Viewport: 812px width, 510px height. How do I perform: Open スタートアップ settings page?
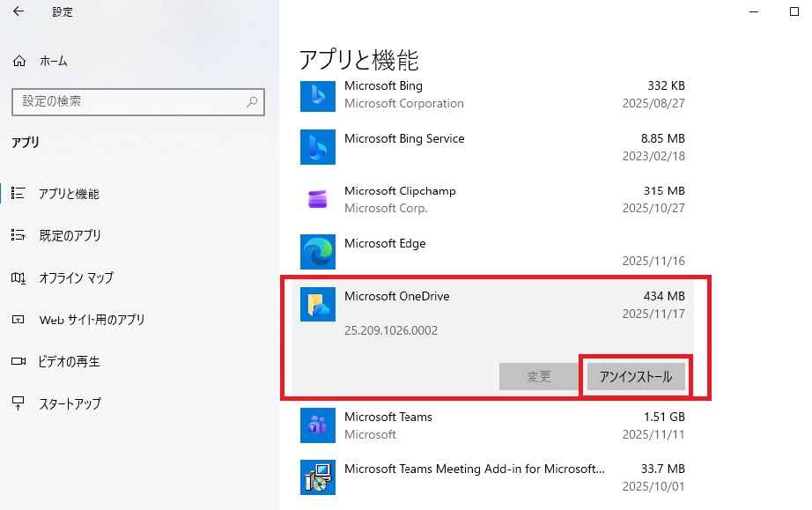click(x=70, y=403)
